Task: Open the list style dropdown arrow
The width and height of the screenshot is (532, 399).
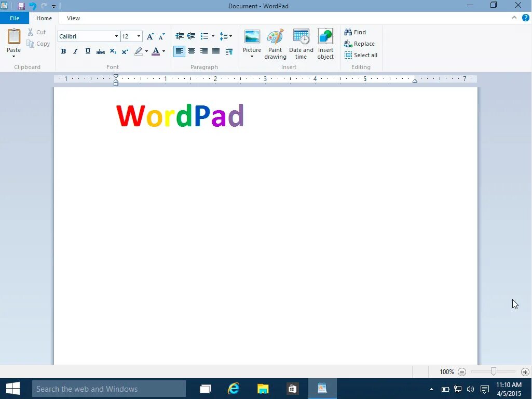Action: pos(213,36)
